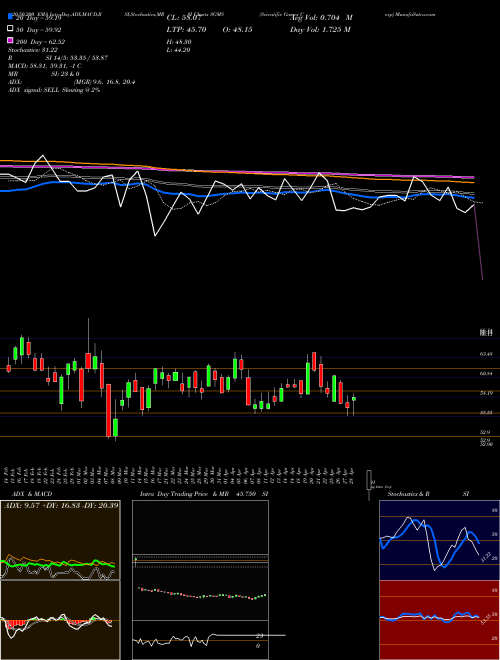The width and height of the screenshot is (500, 660).
Task: Click the '50 Day = 59.92' label
Action: click(39, 30)
